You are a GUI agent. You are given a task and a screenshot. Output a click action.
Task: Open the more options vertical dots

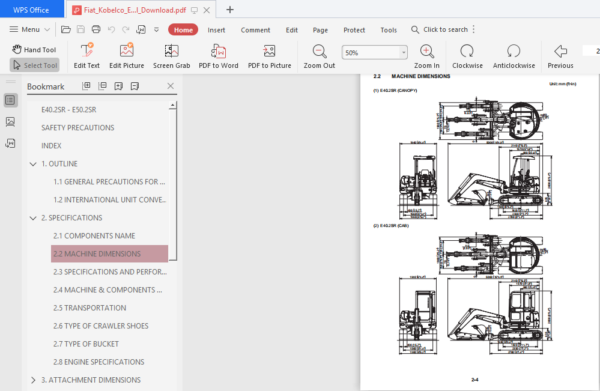point(474,29)
